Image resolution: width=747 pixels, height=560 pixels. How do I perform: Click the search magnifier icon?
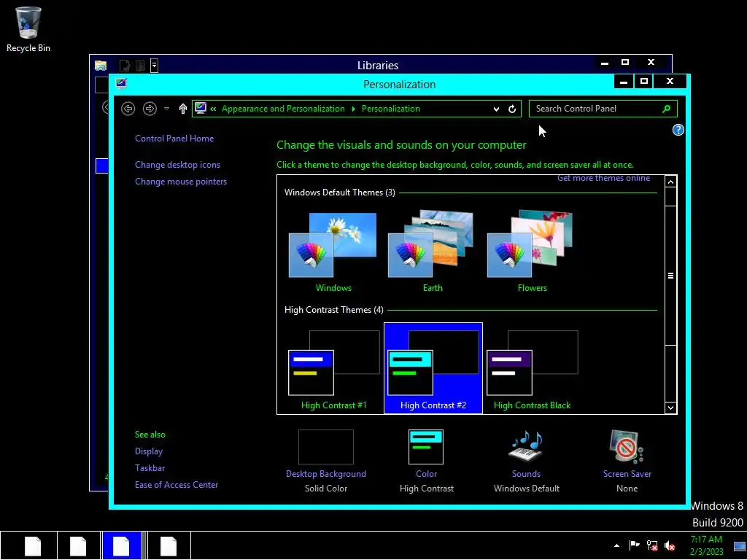[x=667, y=109]
